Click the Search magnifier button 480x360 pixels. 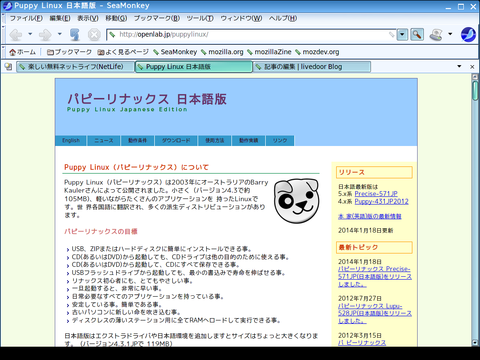[417, 34]
